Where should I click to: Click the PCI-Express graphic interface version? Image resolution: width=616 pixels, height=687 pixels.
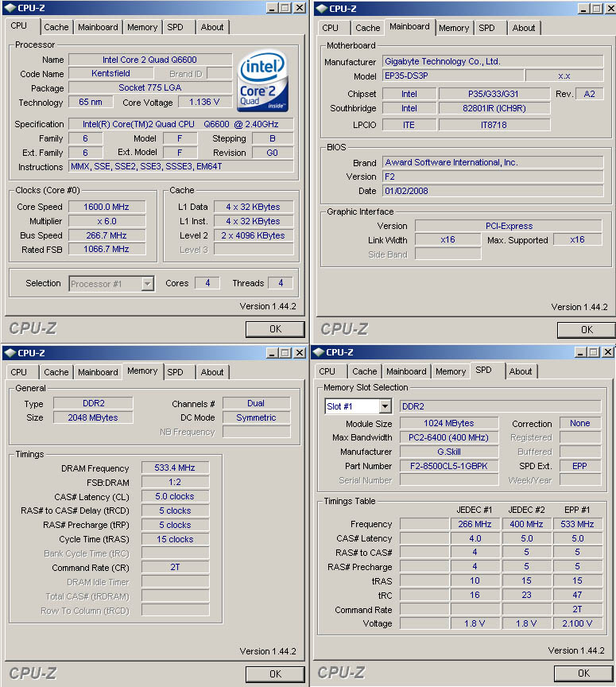pyautogui.click(x=509, y=226)
